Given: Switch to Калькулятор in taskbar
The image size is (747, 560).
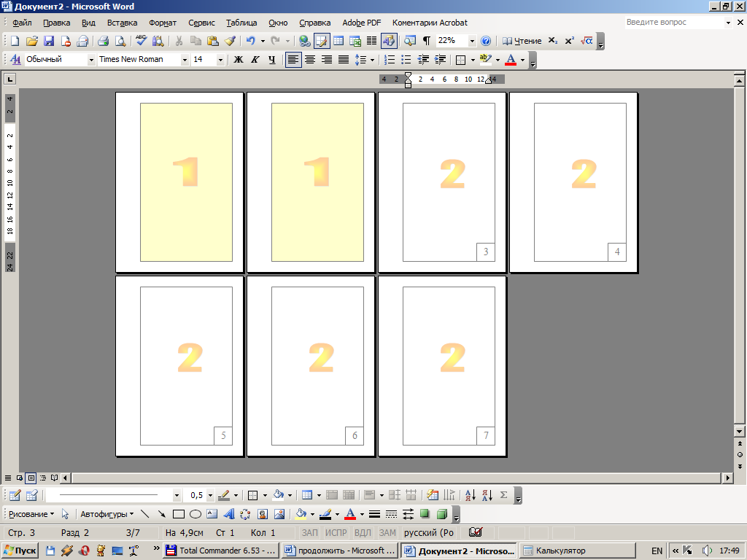Looking at the screenshot, I should (x=578, y=551).
